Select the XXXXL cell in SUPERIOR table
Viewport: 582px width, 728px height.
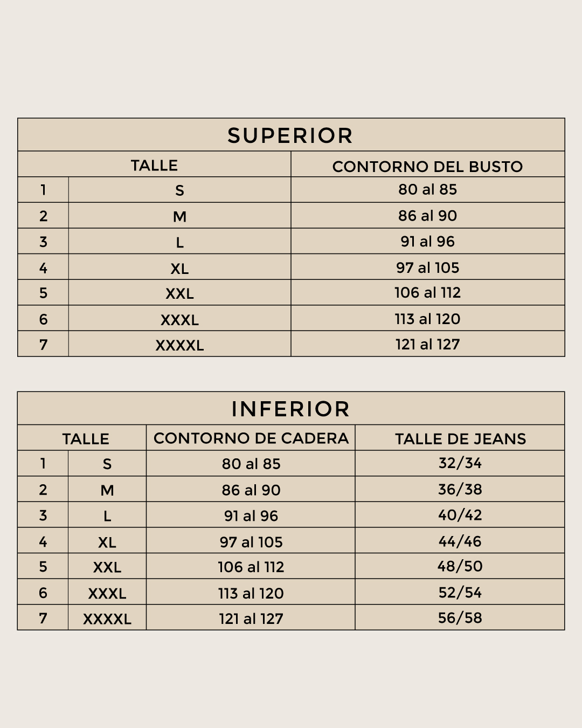pos(179,345)
